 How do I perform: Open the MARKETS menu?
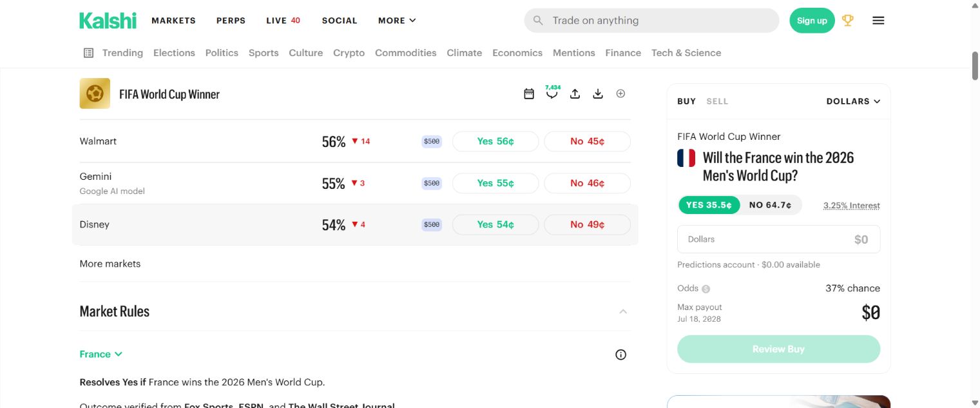173,21
